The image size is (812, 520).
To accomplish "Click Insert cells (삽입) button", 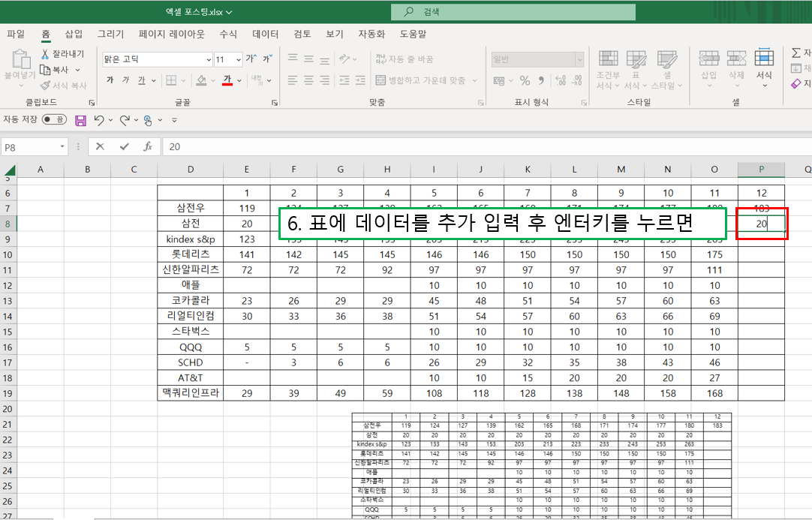I will pos(709,69).
